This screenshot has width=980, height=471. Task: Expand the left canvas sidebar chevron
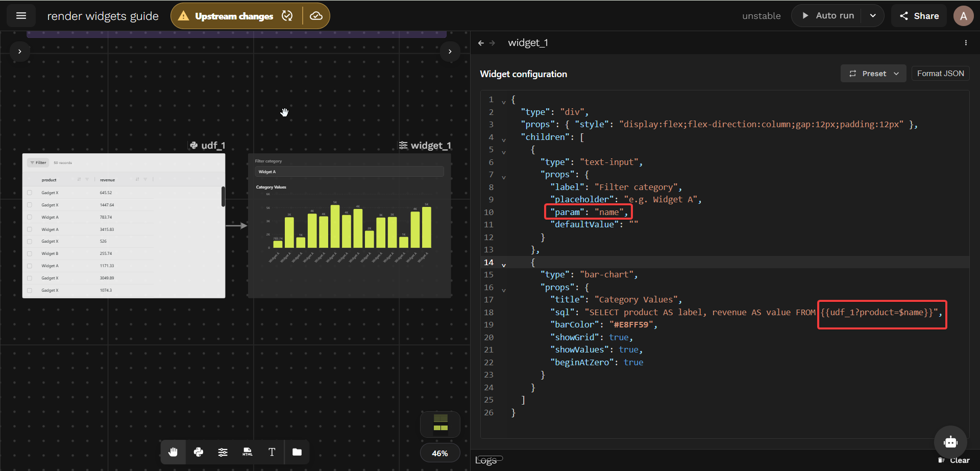pos(19,52)
